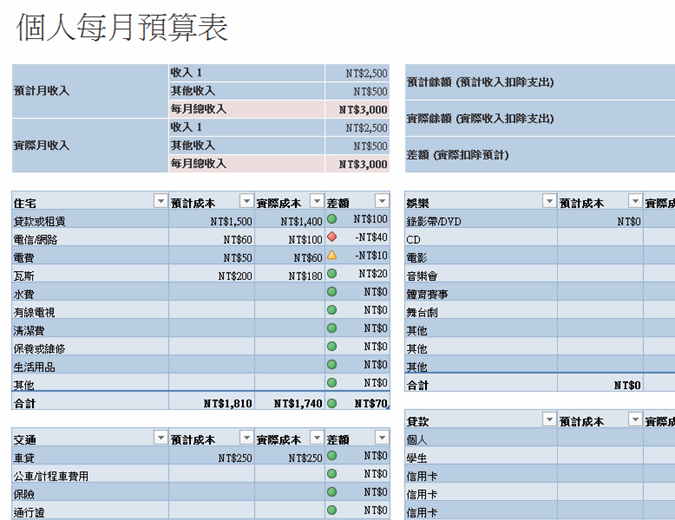The height and width of the screenshot is (520, 675).
Task: Click green circle icon in 有線電視 row
Action: pos(331,311)
